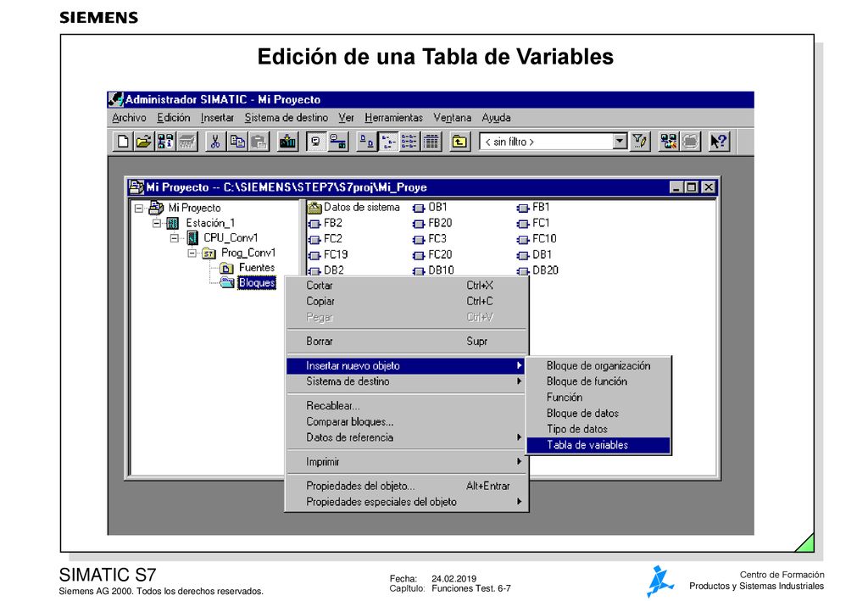868x601 pixels.
Task: Select the FB20 block icon
Action: (x=419, y=224)
